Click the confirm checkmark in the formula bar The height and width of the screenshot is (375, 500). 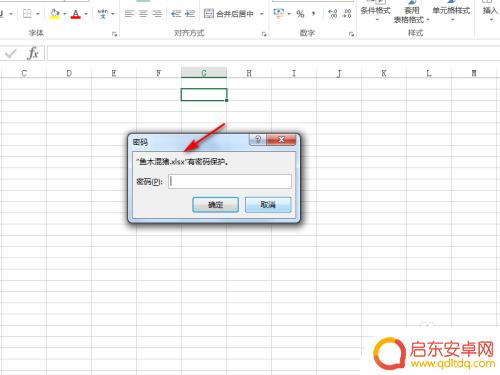point(11,53)
